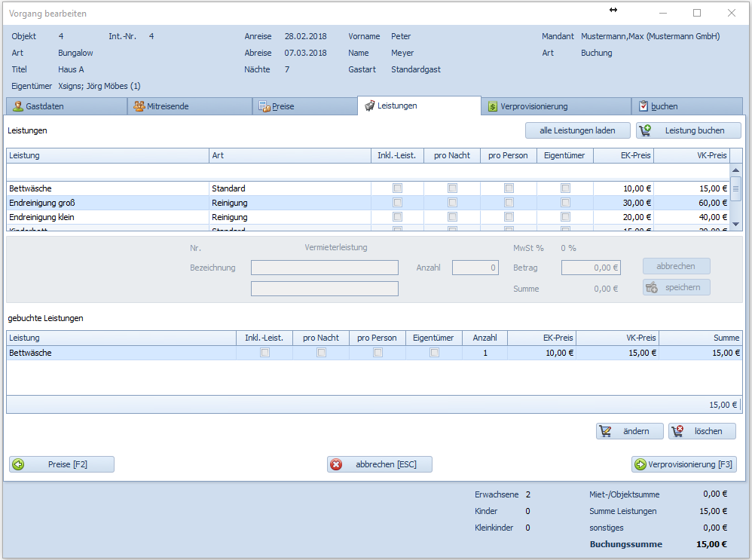Click the filter row above the Leistungen list
Image resolution: width=752 pixels, height=560 pixels.
coord(368,171)
